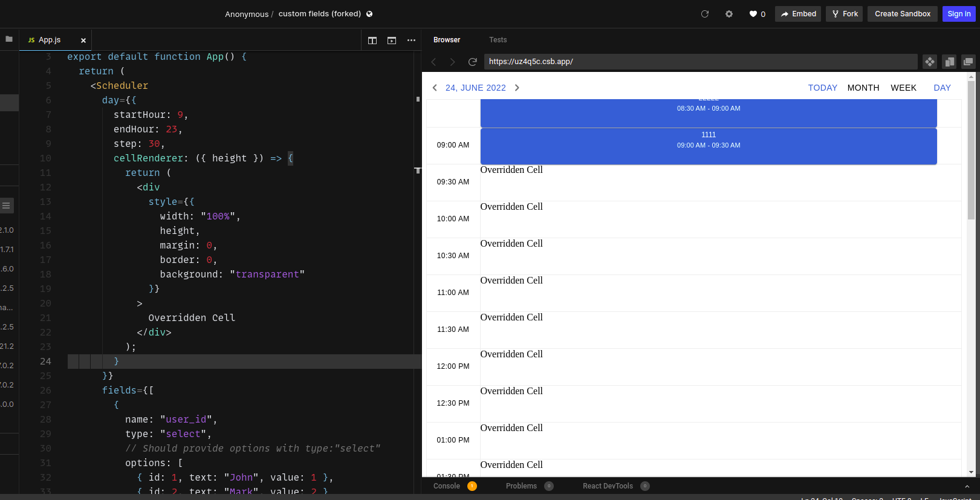Toggle the preview panel icon
The image size is (980, 500).
point(392,41)
